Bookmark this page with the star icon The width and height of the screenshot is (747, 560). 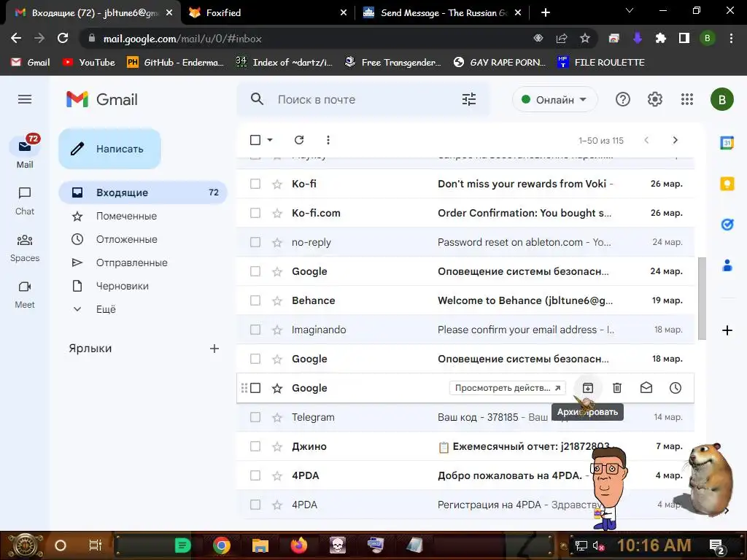585,39
